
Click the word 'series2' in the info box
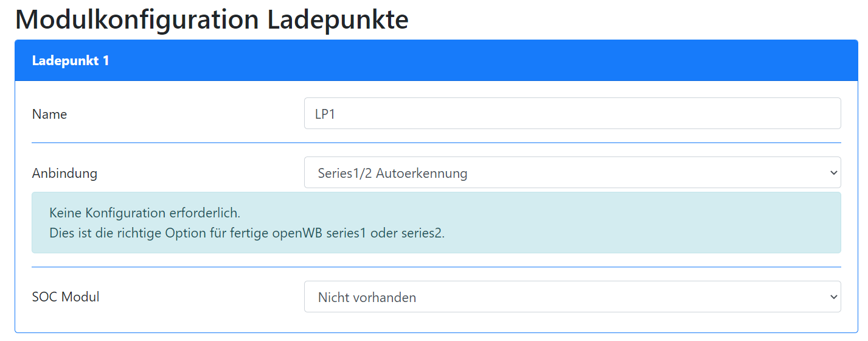click(423, 233)
